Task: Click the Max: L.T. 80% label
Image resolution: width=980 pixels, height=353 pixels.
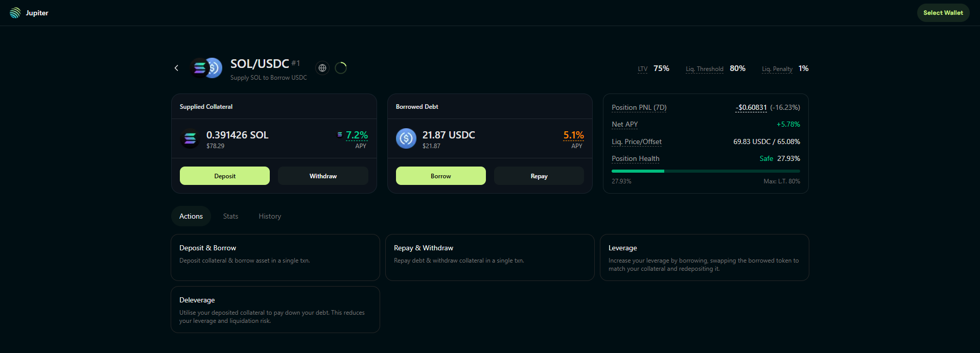Action: pos(782,181)
